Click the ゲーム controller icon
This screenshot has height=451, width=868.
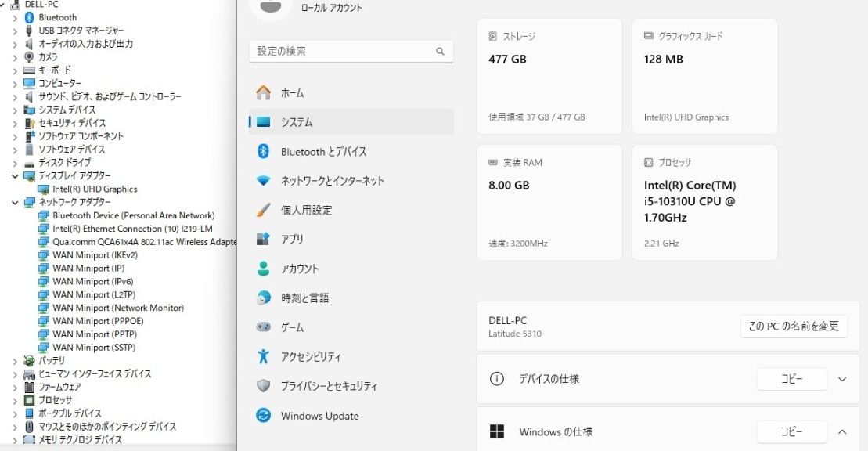264,327
